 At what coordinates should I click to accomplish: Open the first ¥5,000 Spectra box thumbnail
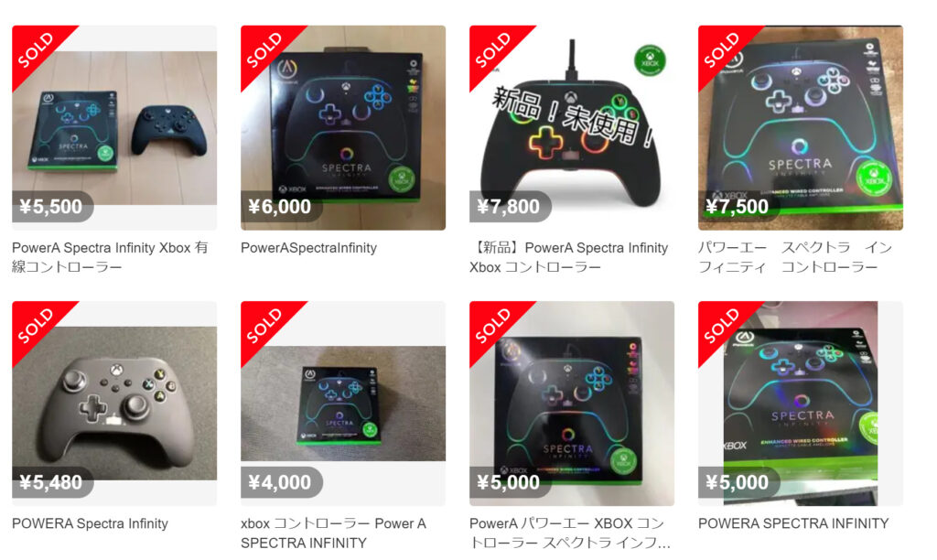[572, 404]
